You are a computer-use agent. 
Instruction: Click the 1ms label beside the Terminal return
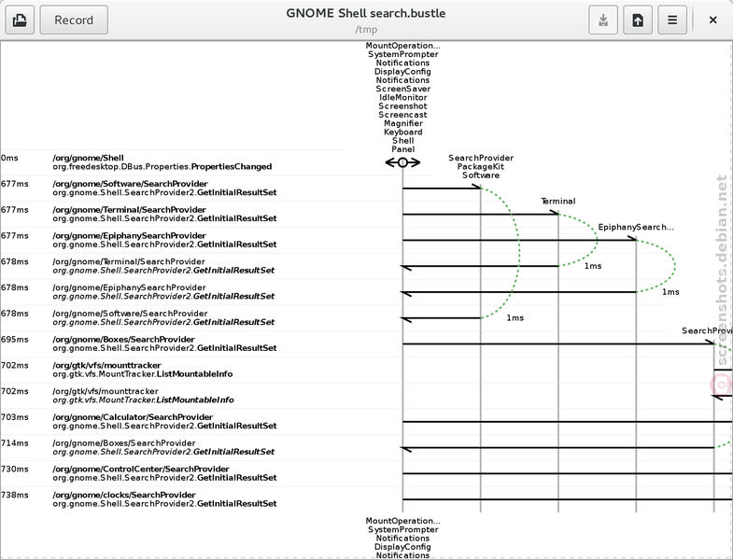pyautogui.click(x=593, y=266)
